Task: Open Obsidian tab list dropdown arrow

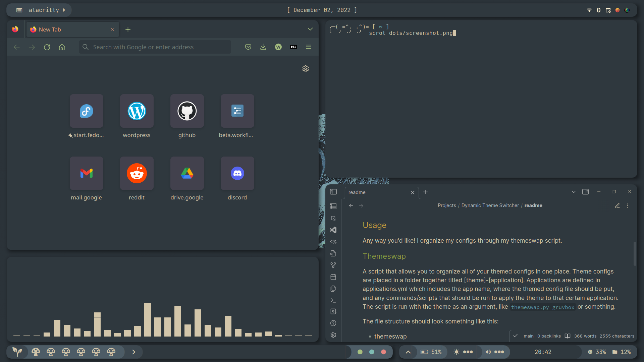Action: click(574, 192)
